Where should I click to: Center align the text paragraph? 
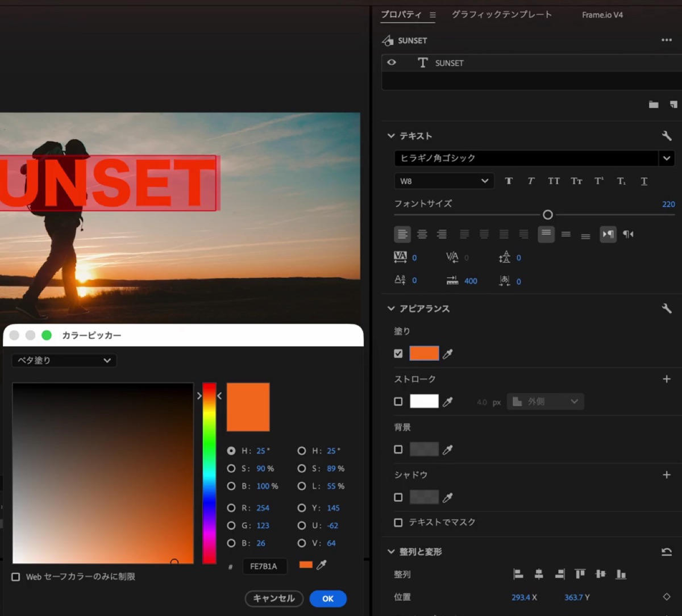pos(422,234)
